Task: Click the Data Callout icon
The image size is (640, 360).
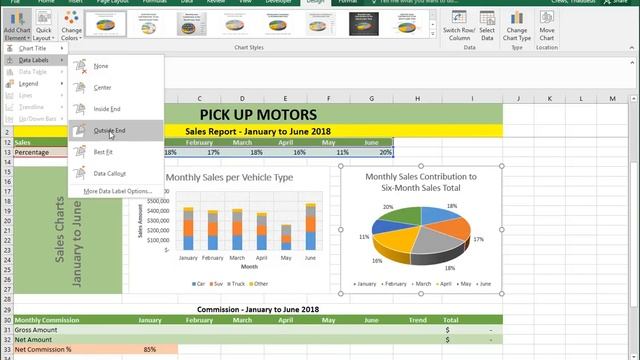Action: tap(80, 173)
